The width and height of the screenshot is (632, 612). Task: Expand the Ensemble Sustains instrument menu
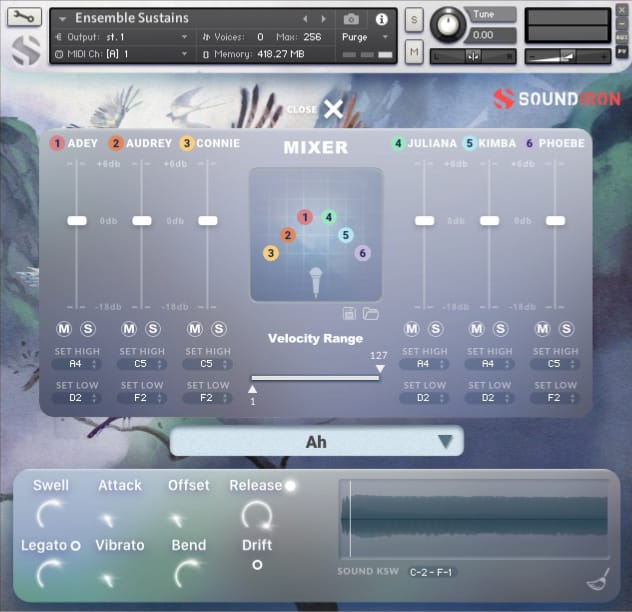coord(64,19)
